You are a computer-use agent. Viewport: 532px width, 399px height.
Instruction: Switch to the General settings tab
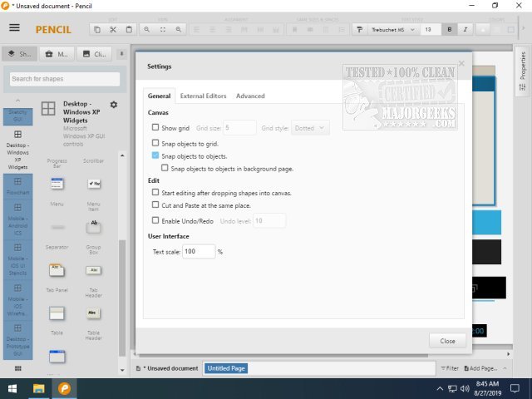(159, 96)
